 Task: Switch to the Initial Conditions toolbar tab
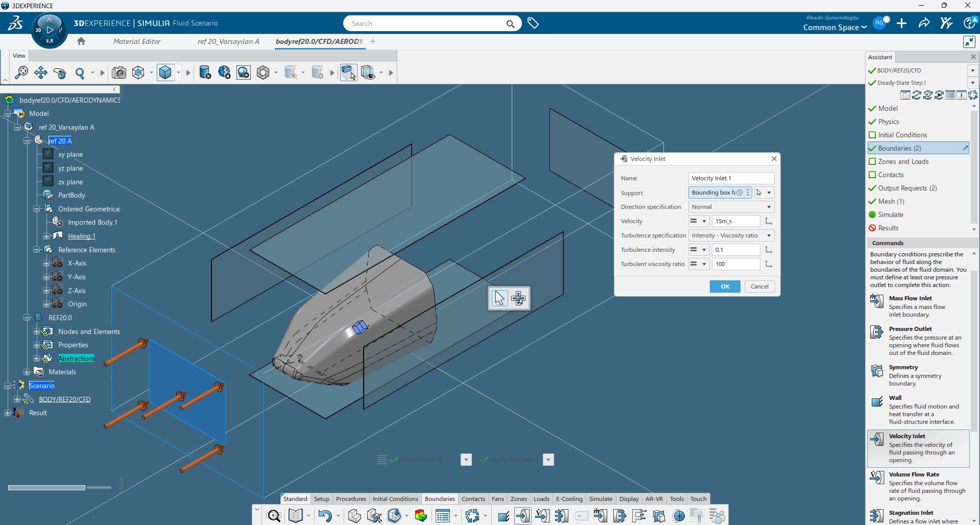pyautogui.click(x=395, y=499)
